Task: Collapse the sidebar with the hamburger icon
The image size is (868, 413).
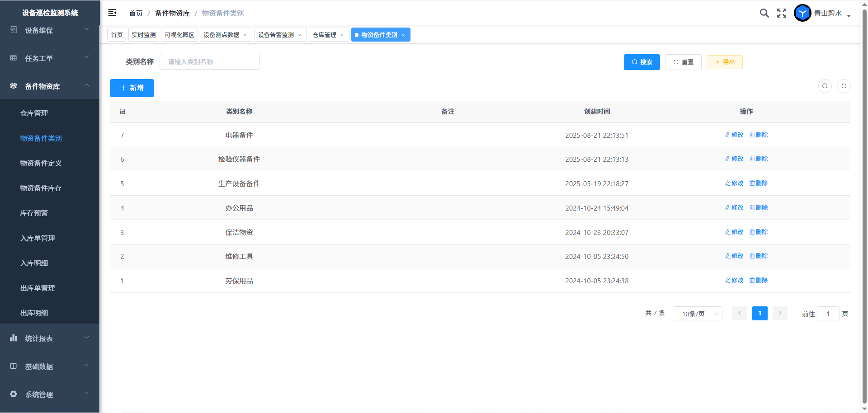Action: (x=112, y=13)
